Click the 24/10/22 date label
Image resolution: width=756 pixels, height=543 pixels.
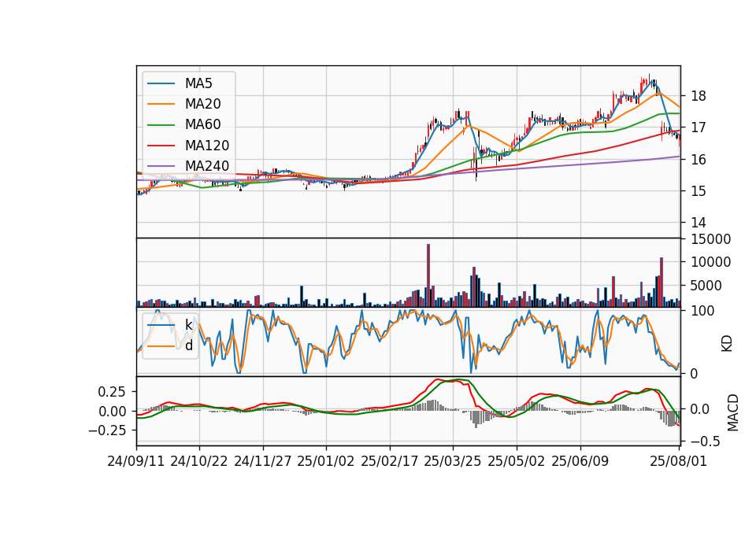(199, 461)
